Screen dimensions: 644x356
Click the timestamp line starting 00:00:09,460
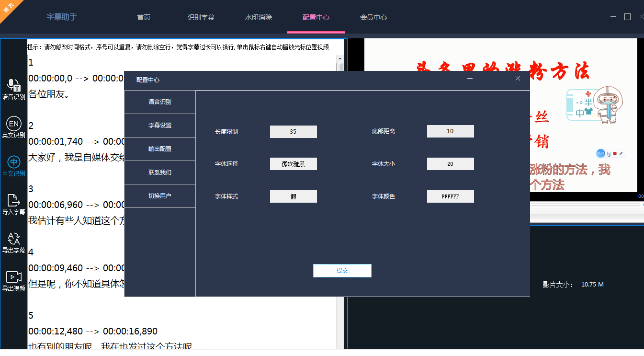click(x=76, y=268)
